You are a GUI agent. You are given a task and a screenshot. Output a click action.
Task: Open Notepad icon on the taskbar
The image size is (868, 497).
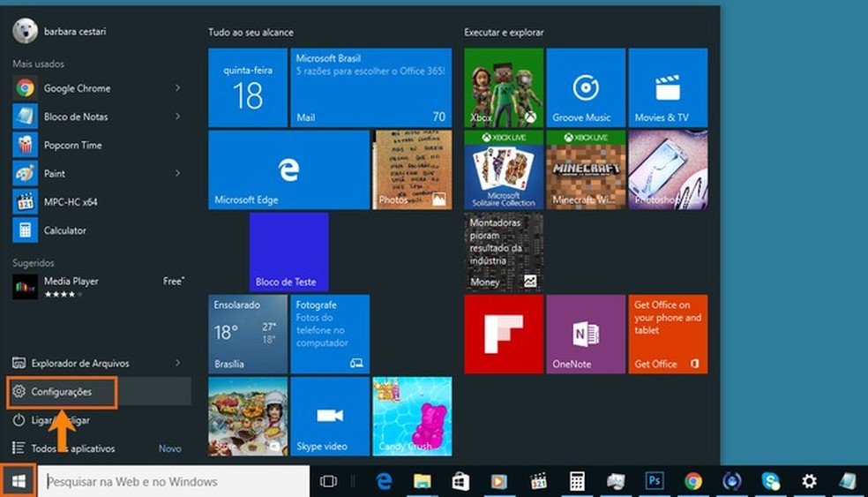point(848,481)
